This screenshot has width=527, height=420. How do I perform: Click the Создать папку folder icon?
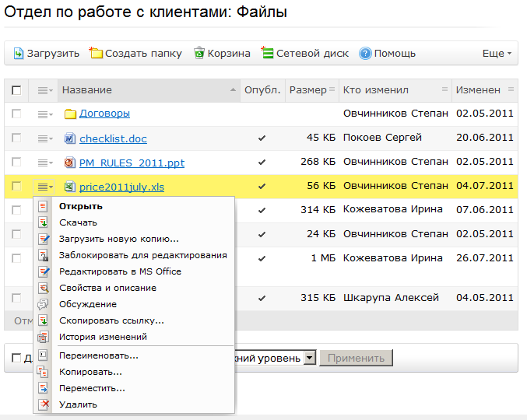point(96,53)
